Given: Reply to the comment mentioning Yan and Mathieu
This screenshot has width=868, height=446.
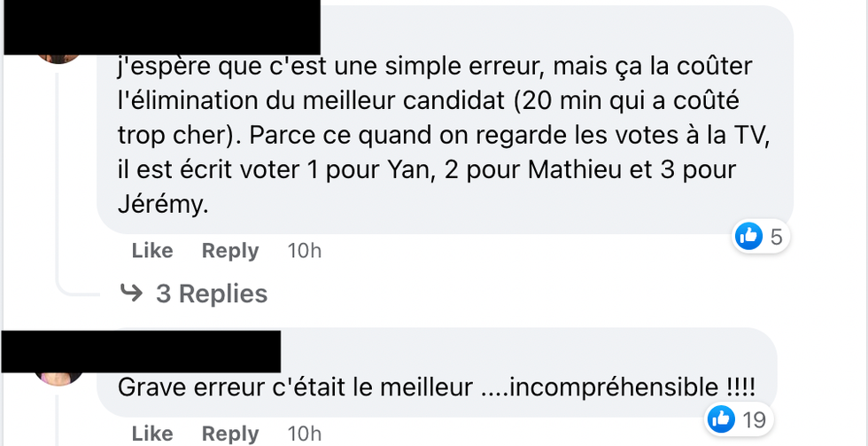Looking at the screenshot, I should [230, 251].
